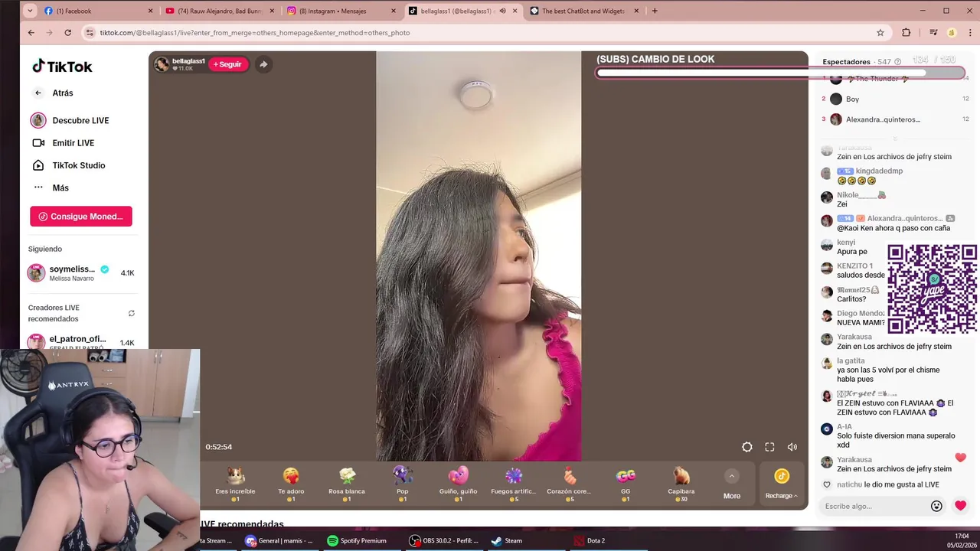Select top viewer Alexandra..quinteros...
The height and width of the screenshot is (551, 980).
895,119
